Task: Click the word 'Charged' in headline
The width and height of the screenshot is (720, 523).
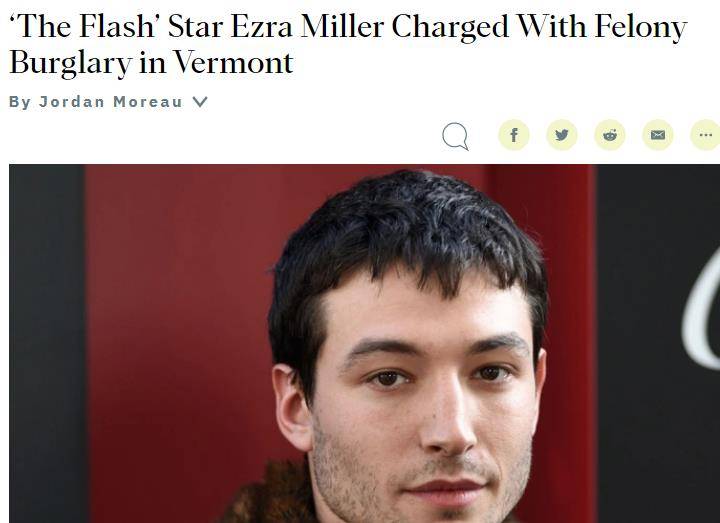Action: 450,28
